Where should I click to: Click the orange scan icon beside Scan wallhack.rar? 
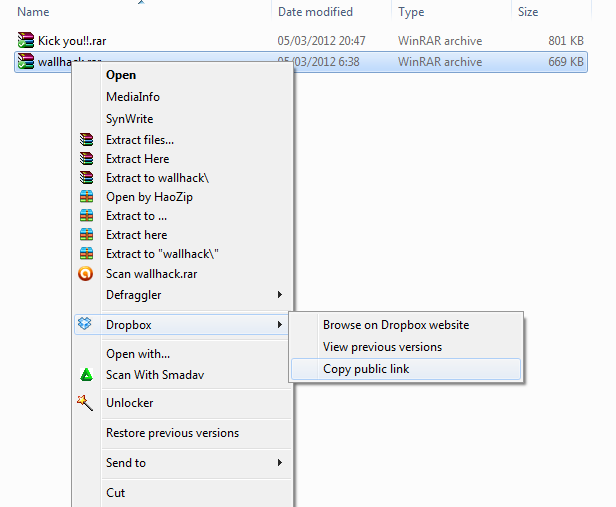pos(86,274)
